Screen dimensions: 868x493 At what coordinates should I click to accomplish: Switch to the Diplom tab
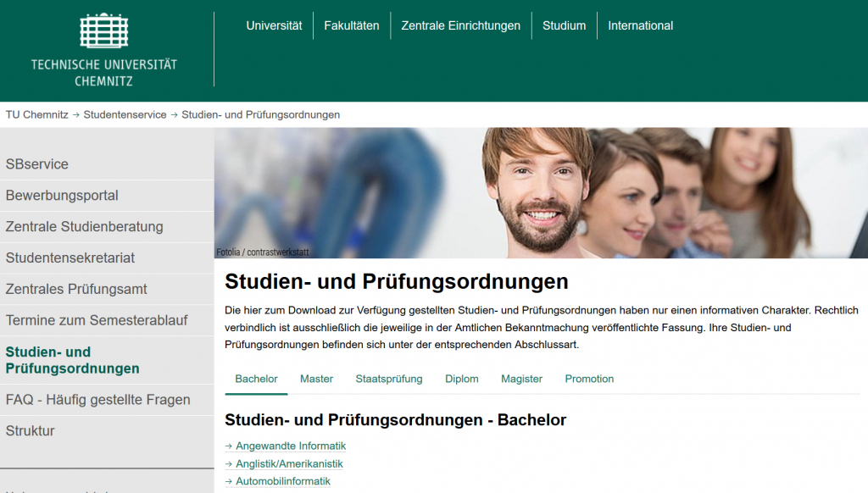pyautogui.click(x=462, y=379)
